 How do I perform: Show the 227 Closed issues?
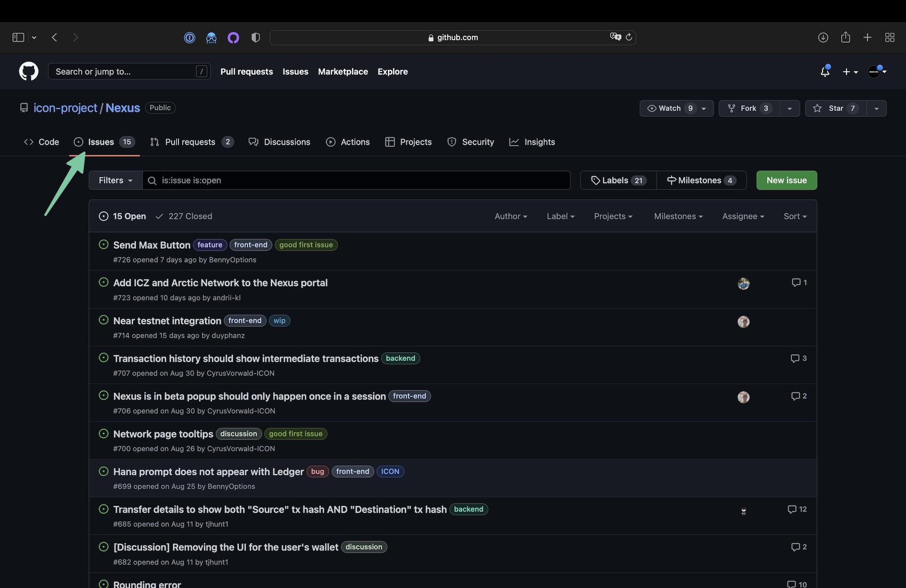pos(184,216)
